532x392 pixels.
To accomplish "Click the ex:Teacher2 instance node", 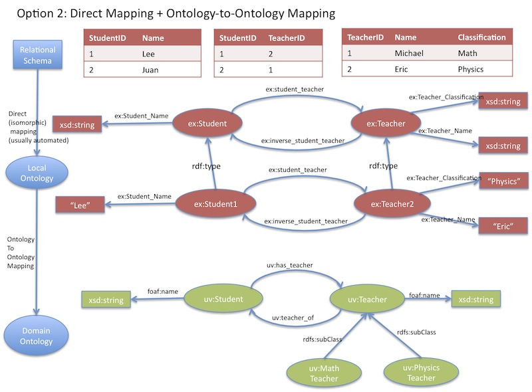I will pos(388,203).
